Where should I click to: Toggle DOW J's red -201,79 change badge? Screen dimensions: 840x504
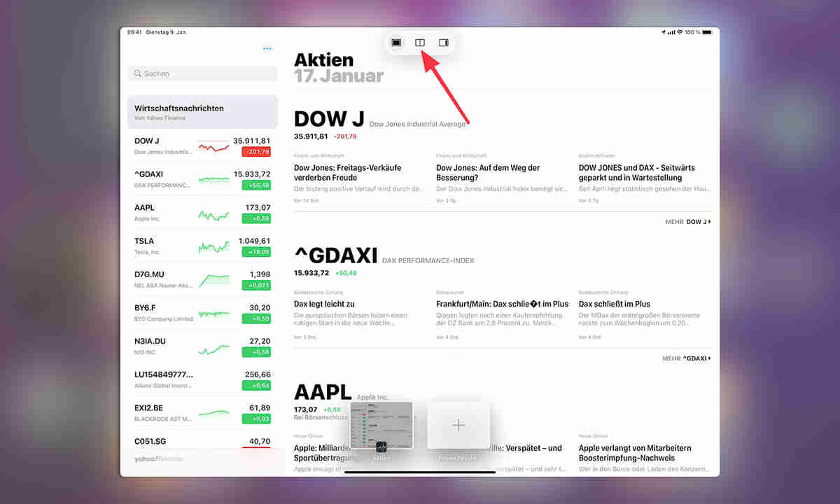tap(256, 150)
